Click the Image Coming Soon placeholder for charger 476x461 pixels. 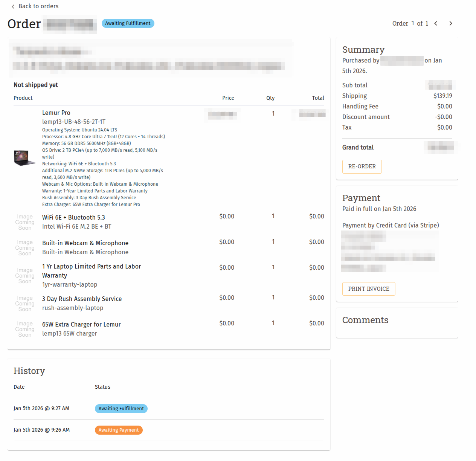coord(24,329)
